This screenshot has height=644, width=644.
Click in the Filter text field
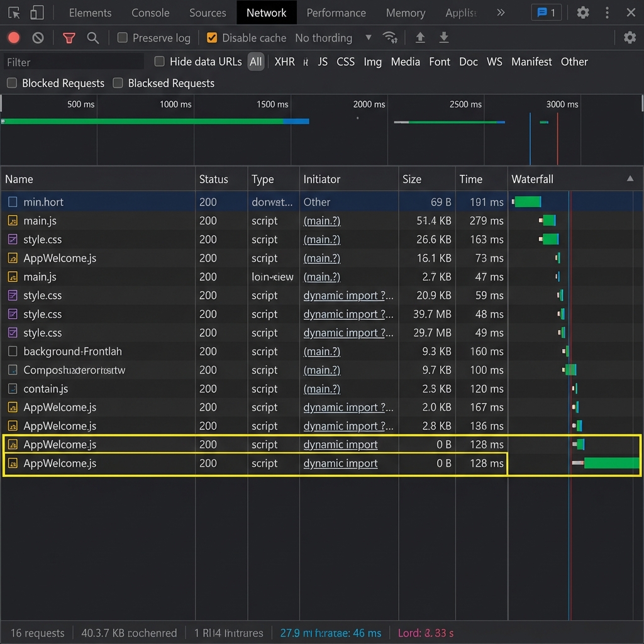point(72,62)
